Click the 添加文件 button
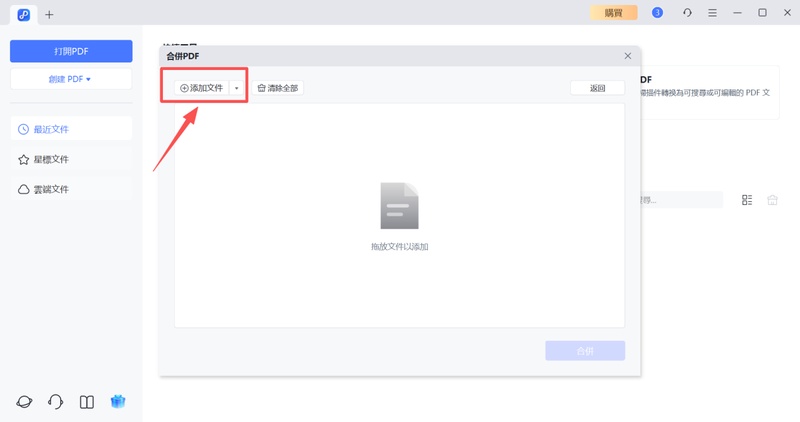This screenshot has height=422, width=800. (x=201, y=88)
